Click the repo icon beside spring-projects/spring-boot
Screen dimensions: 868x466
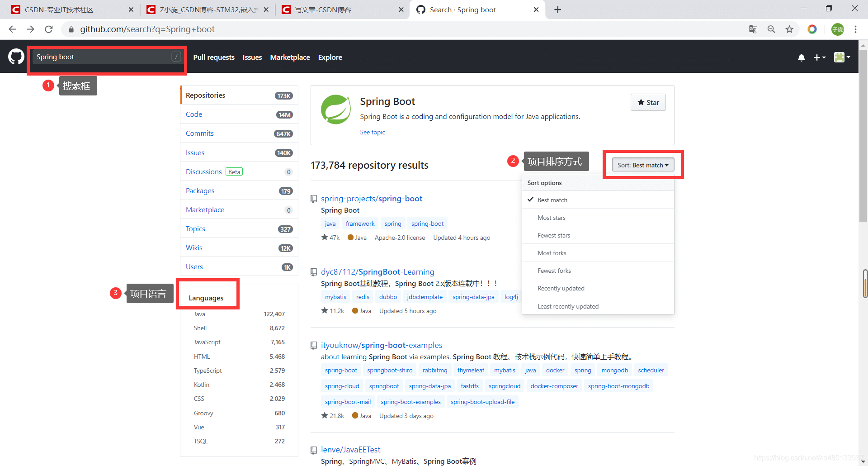pyautogui.click(x=314, y=199)
